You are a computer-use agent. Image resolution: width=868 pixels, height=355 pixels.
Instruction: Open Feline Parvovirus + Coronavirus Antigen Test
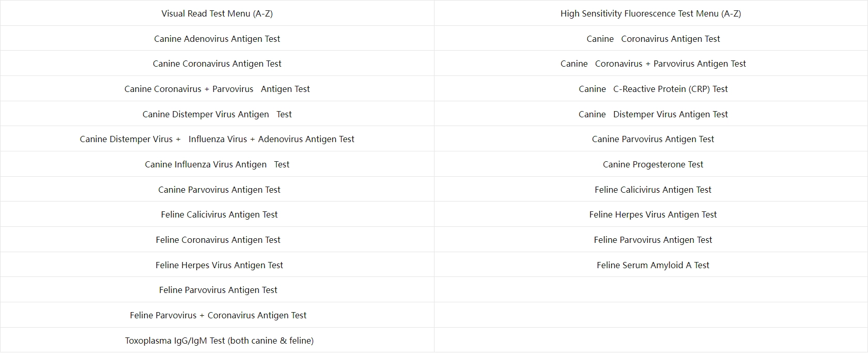click(x=218, y=315)
